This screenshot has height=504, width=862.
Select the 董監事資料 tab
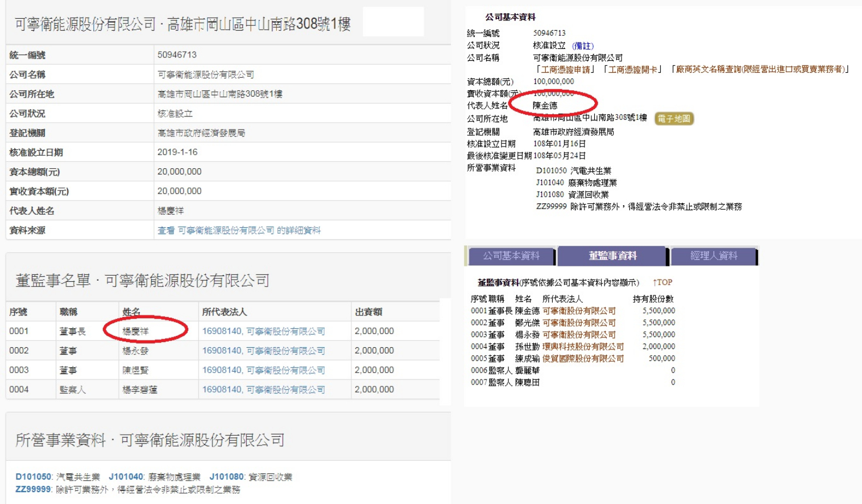612,256
